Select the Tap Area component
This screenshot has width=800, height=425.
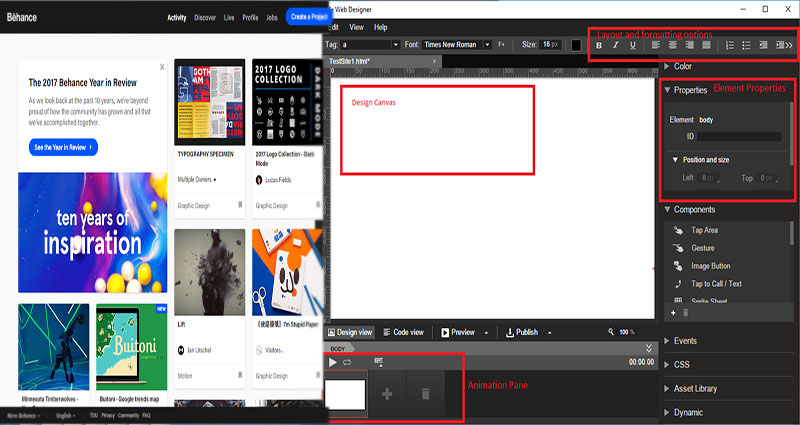[704, 230]
